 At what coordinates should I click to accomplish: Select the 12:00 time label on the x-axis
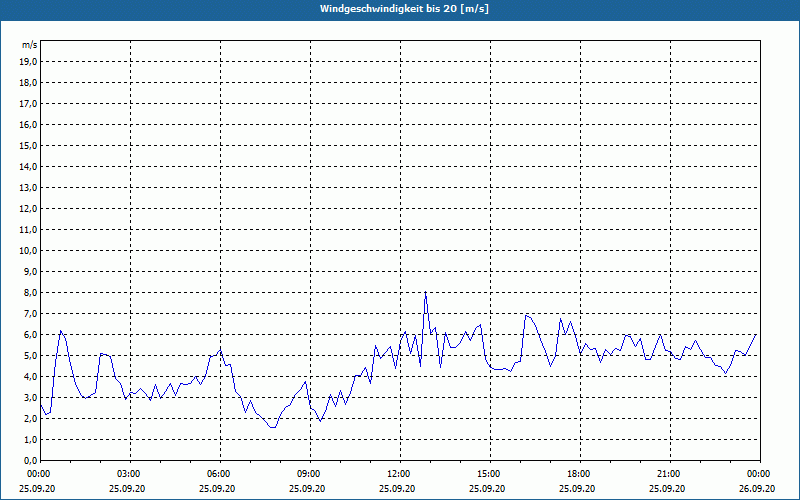(398, 474)
